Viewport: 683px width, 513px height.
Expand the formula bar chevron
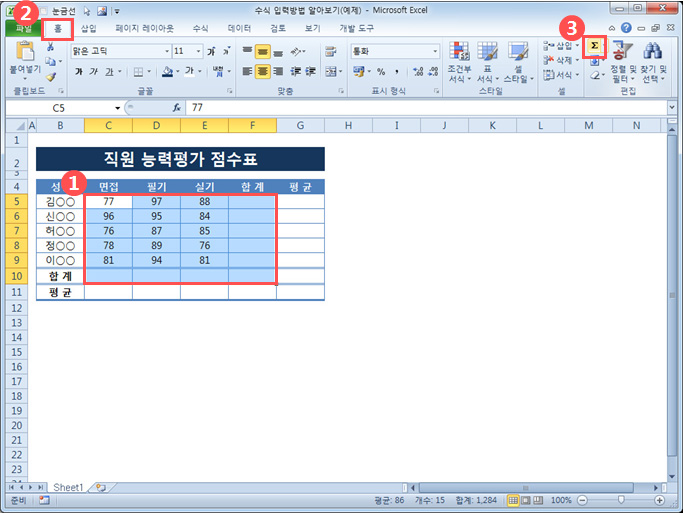672,107
